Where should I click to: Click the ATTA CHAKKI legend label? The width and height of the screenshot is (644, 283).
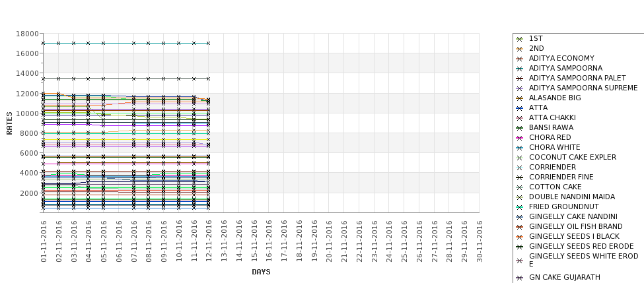point(552,117)
